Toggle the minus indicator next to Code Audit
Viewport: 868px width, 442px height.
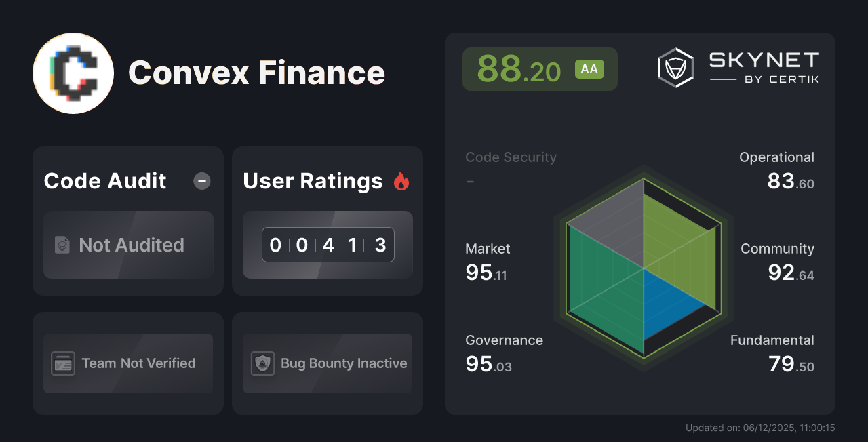point(201,181)
